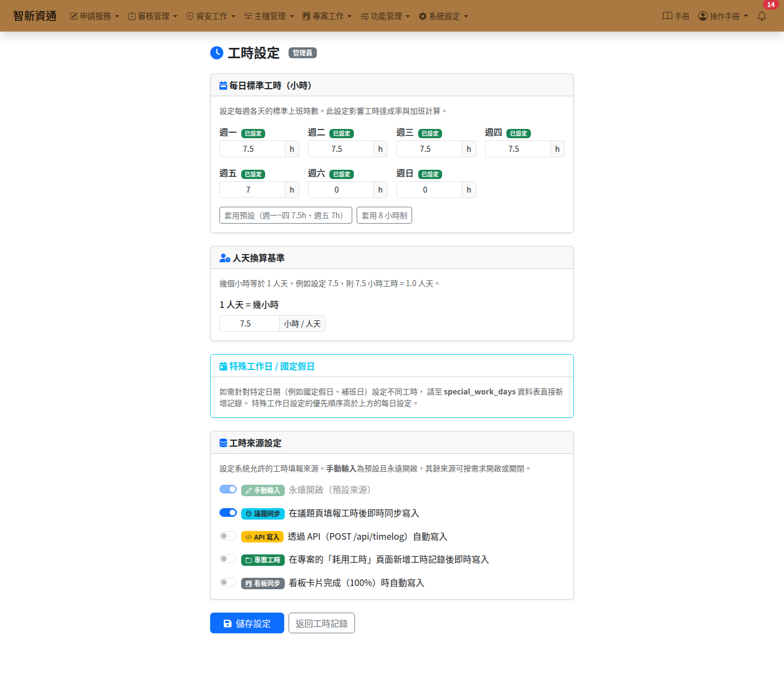Viewport: 784px width, 679px height.
Task: Click the 議題同步 cyan badge
Action: 263,514
